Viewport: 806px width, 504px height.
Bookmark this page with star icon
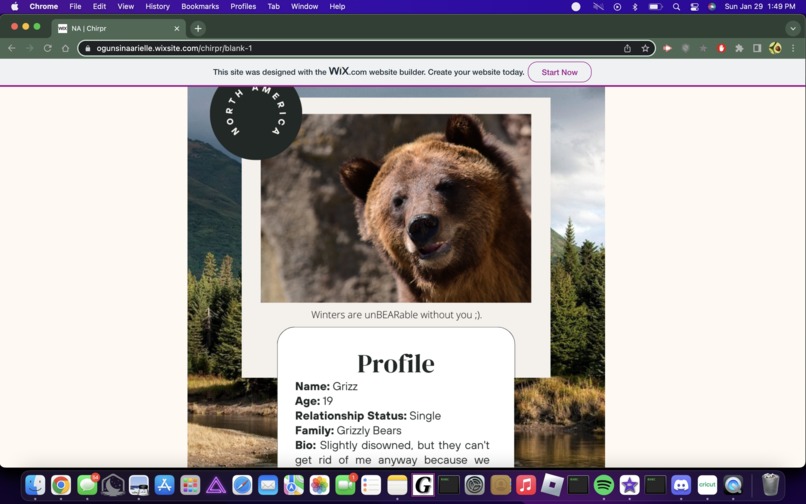pos(645,48)
